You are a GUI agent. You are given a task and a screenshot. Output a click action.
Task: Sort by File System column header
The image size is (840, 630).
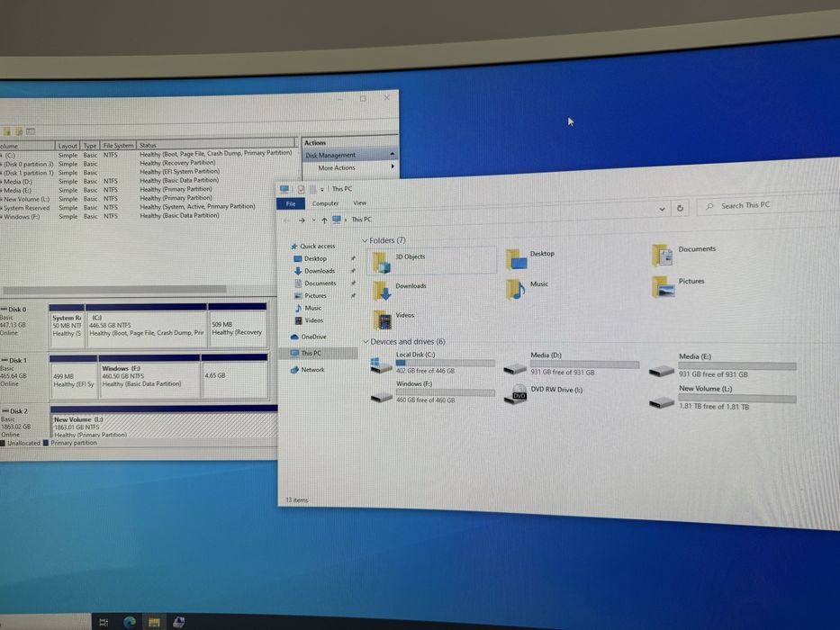[x=119, y=145]
